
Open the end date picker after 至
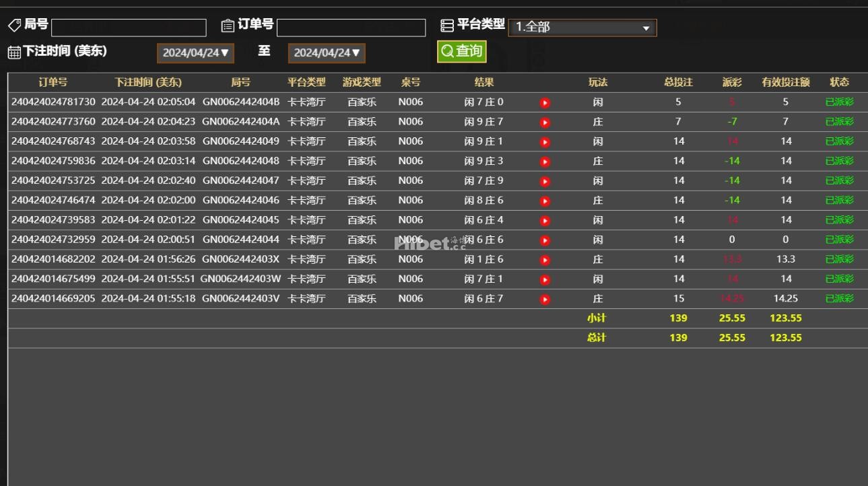[327, 53]
